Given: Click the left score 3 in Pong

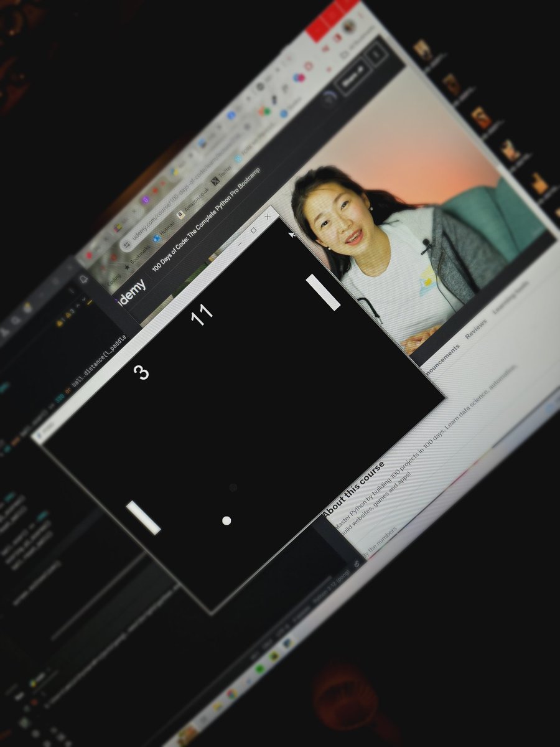Looking at the screenshot, I should tap(141, 372).
